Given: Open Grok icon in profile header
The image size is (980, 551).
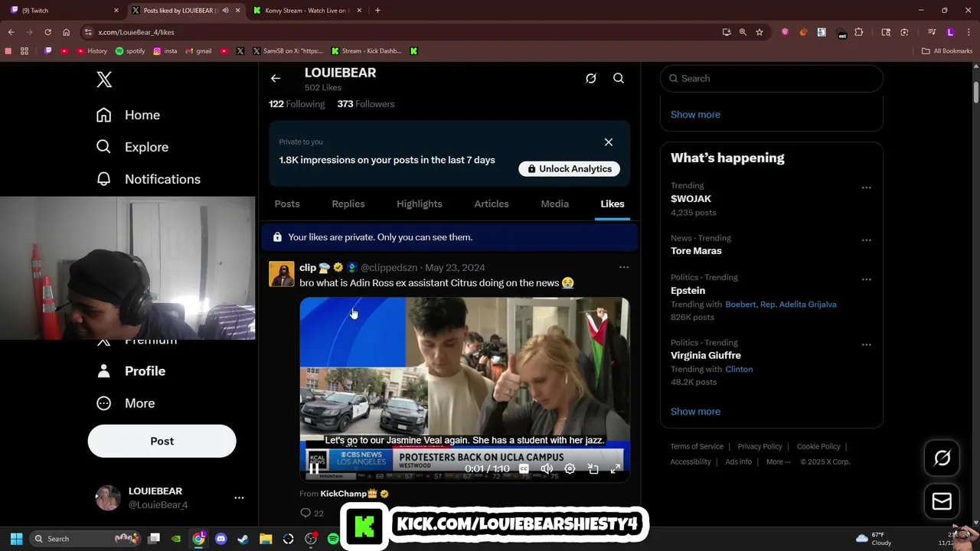Looking at the screenshot, I should (x=591, y=78).
